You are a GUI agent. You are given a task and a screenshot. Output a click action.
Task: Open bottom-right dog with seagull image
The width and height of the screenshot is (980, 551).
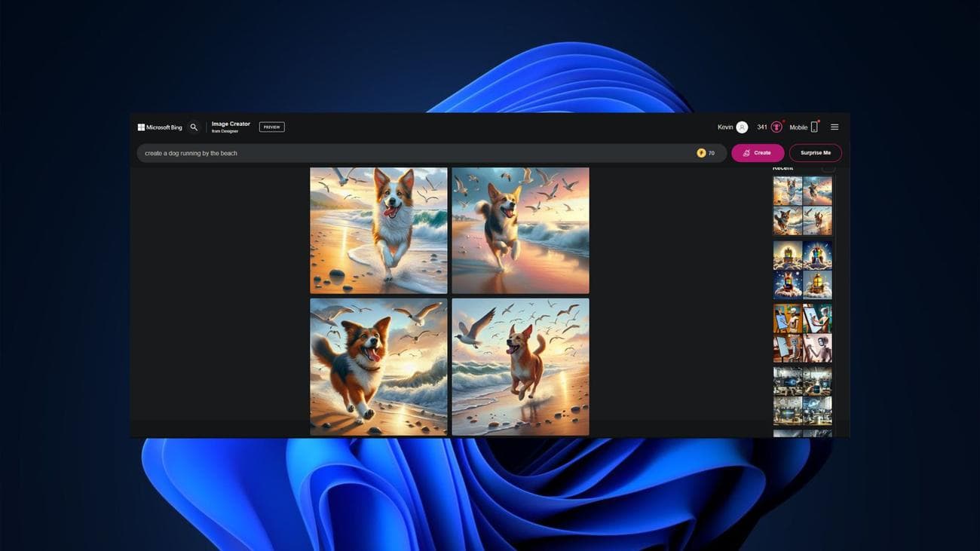520,366
